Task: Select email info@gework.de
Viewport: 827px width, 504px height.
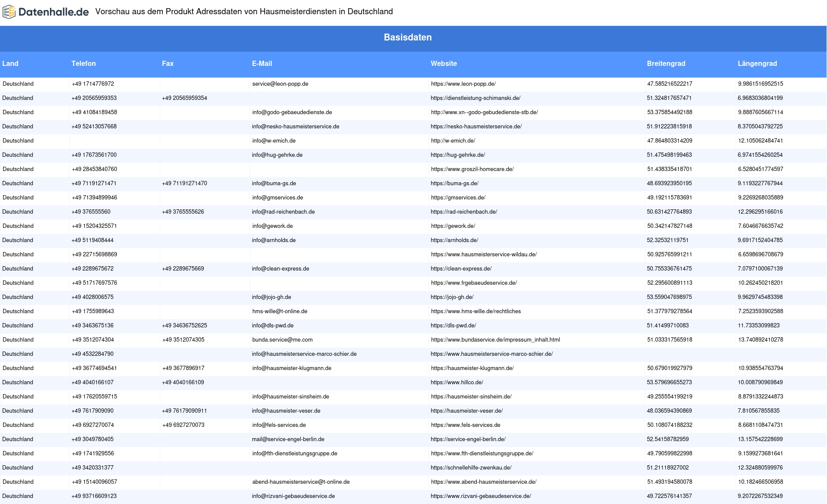Action: pos(273,226)
